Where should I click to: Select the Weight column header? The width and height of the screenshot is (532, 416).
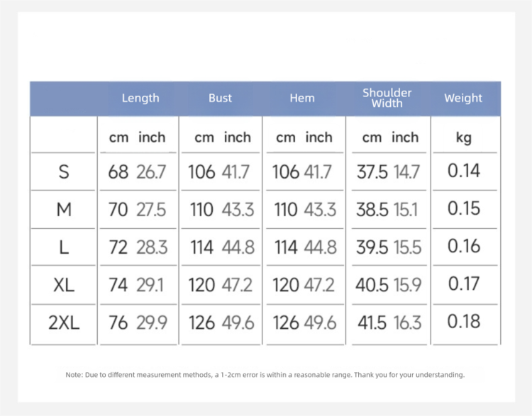pyautogui.click(x=463, y=99)
